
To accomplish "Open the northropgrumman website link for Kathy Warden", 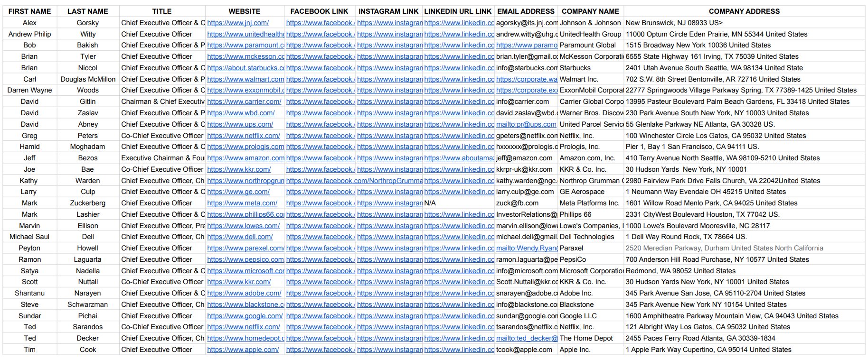I will 245,181.
